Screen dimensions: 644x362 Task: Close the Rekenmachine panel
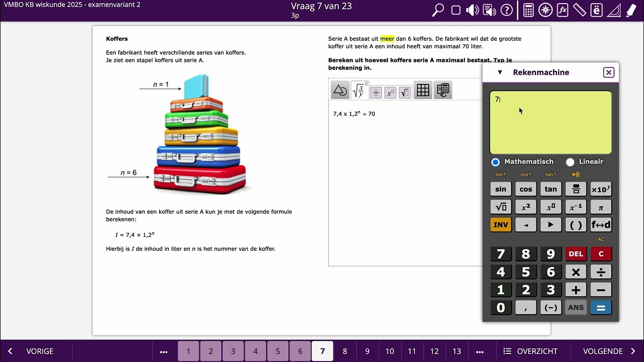point(609,72)
